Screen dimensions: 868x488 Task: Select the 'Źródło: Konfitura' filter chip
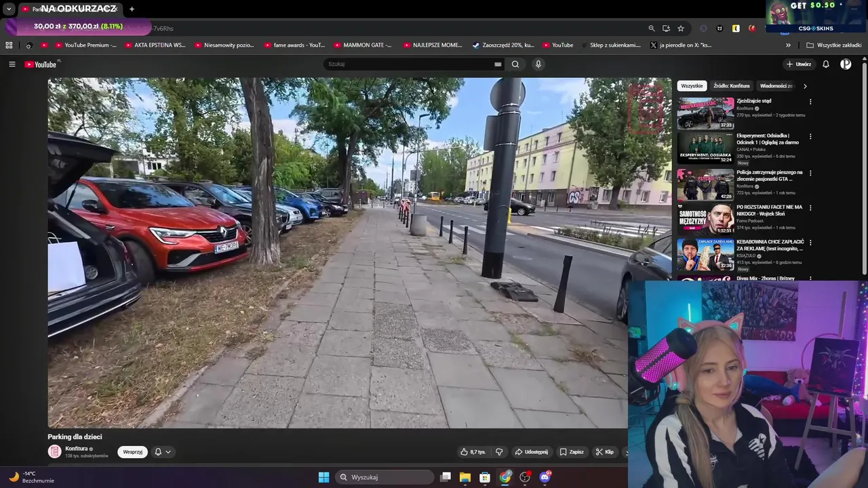[x=731, y=86]
